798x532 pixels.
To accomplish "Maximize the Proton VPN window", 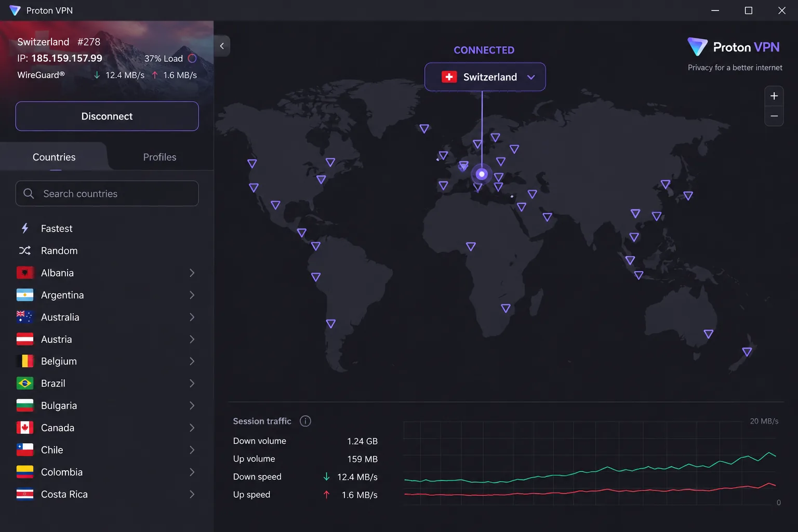I will (x=749, y=10).
